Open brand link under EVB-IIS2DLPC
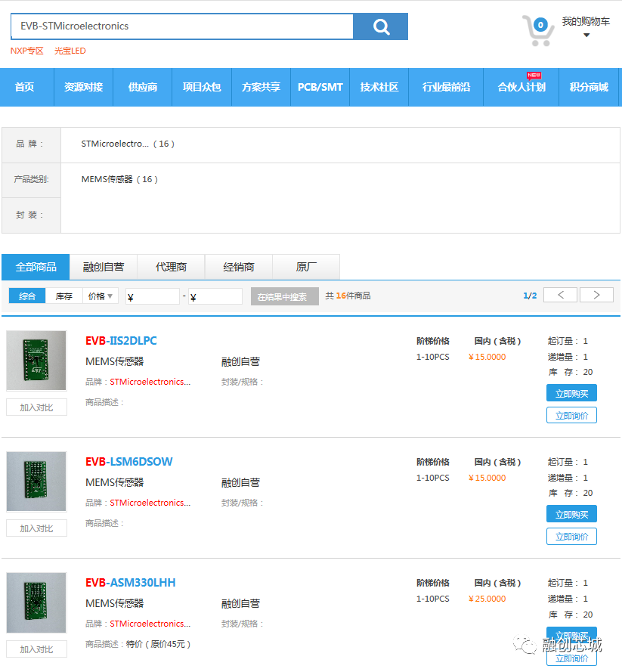The image size is (622, 672). pos(150,382)
